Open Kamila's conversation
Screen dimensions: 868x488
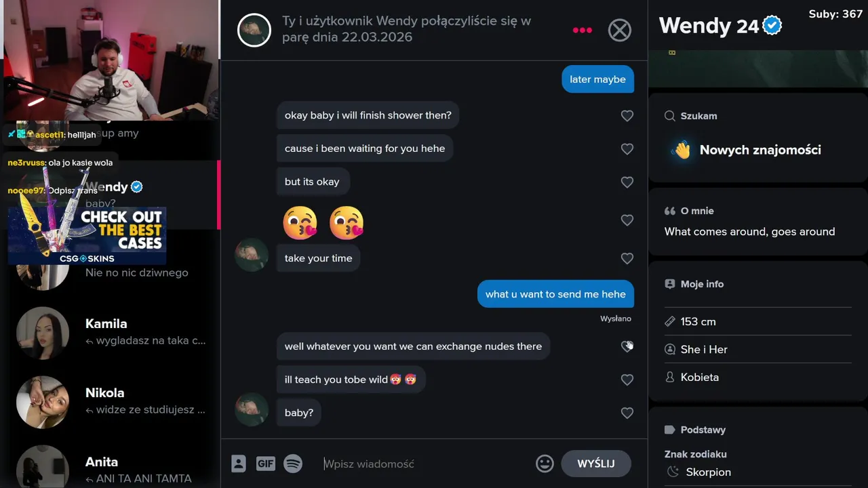tap(112, 332)
